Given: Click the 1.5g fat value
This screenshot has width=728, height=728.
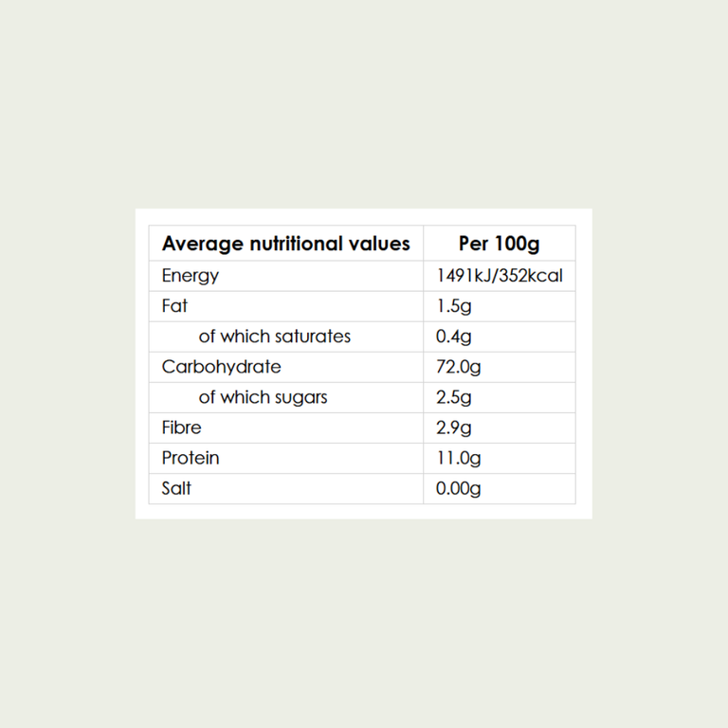Looking at the screenshot, I should 453,306.
